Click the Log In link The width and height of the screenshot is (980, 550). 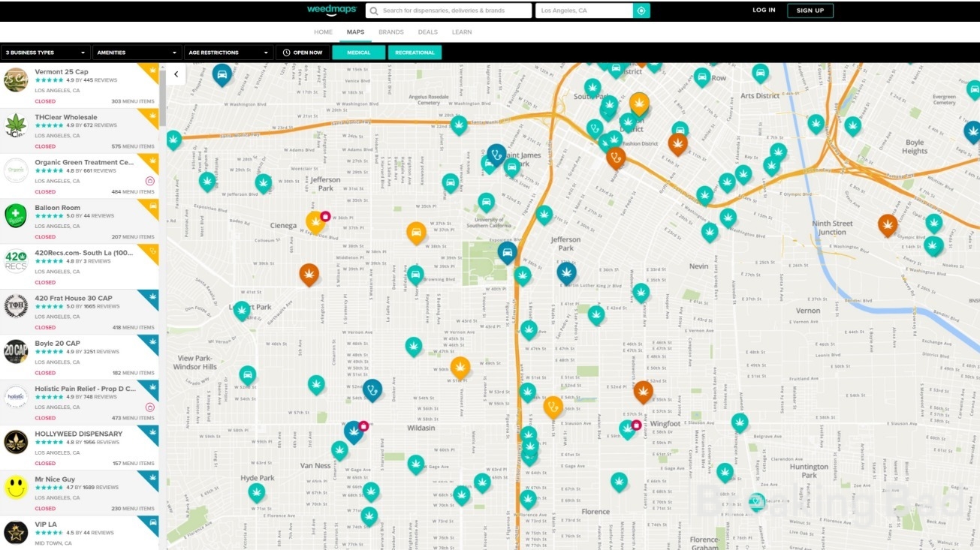[x=764, y=11]
